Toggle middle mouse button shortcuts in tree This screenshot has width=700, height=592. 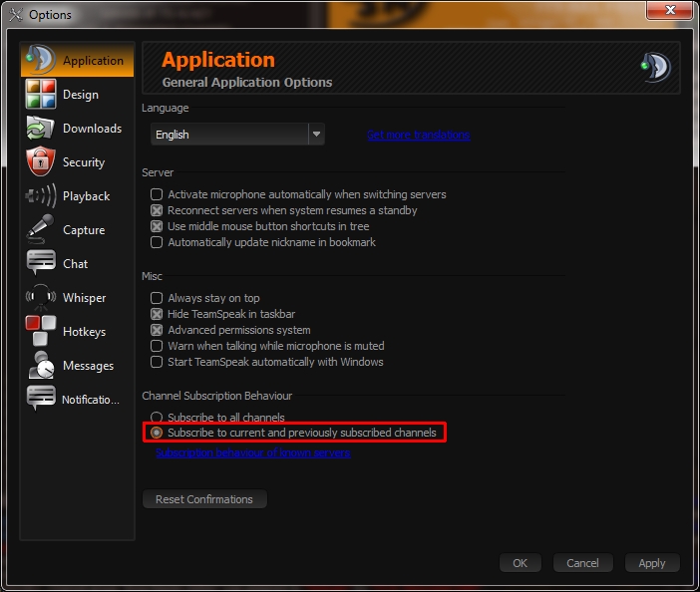click(157, 226)
